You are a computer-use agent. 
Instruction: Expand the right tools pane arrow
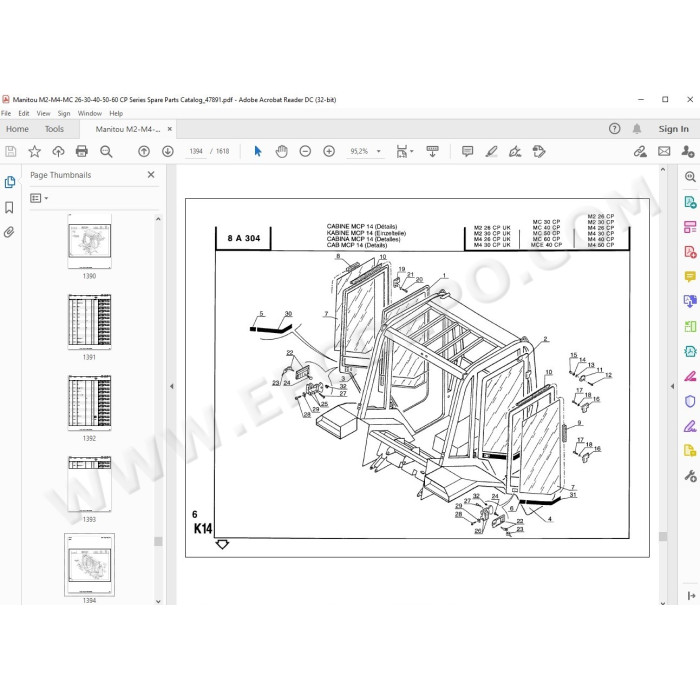(672, 387)
